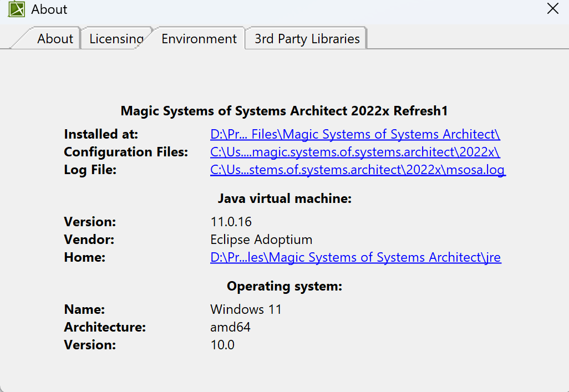Switch to the About tab
The width and height of the screenshot is (569, 392).
click(54, 39)
